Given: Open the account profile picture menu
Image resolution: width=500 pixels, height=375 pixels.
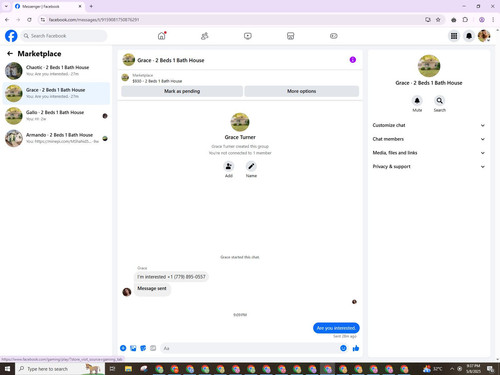Looking at the screenshot, I should tap(484, 36).
